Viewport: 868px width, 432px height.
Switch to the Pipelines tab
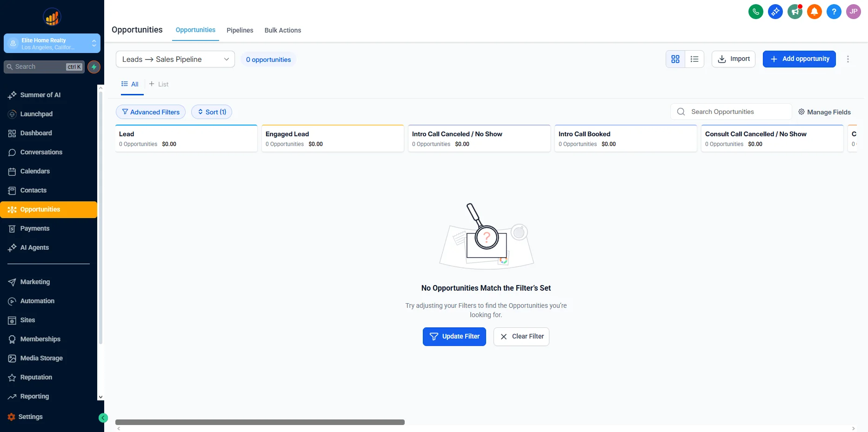(x=240, y=30)
